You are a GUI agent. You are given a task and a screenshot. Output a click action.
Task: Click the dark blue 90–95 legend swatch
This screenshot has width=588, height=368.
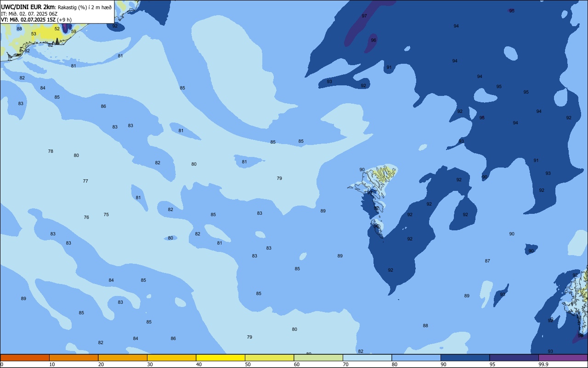[465, 357]
